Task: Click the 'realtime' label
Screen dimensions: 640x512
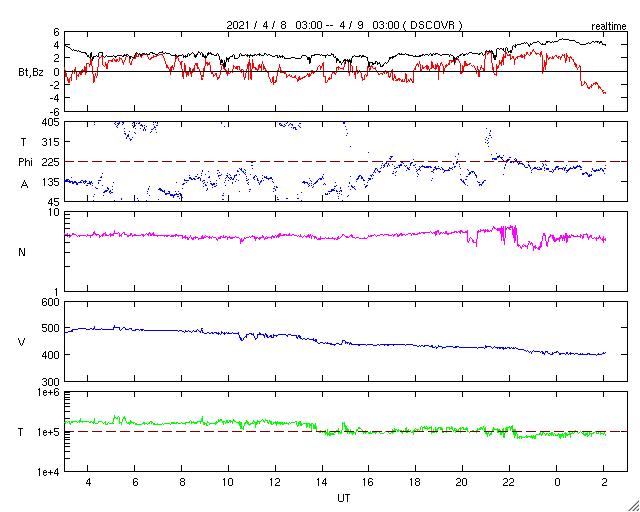Action: point(609,27)
